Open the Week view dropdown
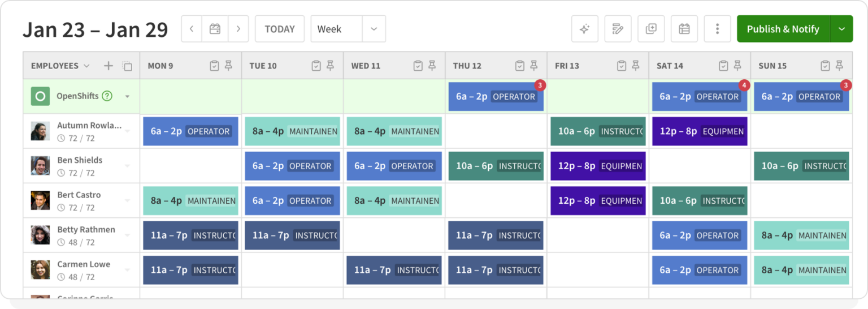Screen dimensions: 868x309 point(348,29)
